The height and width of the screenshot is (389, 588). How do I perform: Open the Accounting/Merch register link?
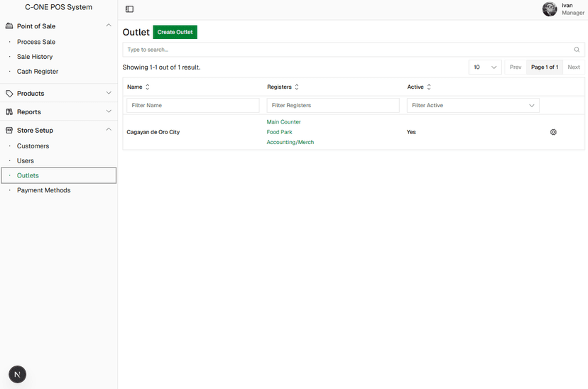pos(290,142)
